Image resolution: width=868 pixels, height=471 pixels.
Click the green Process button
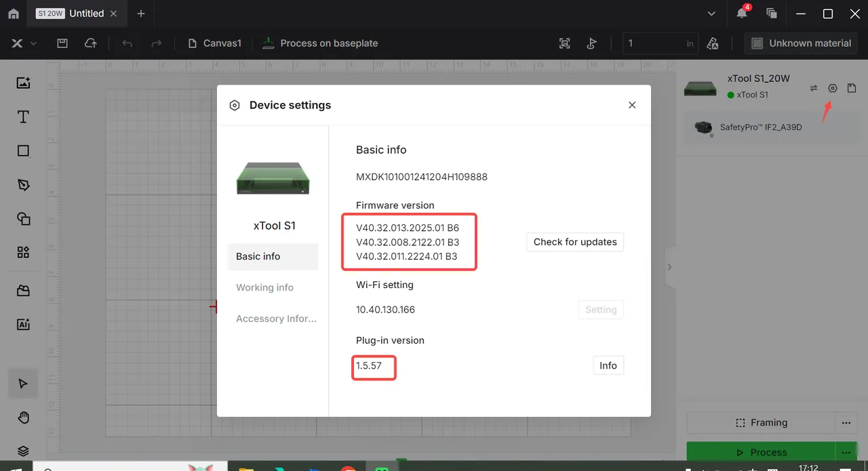point(762,452)
